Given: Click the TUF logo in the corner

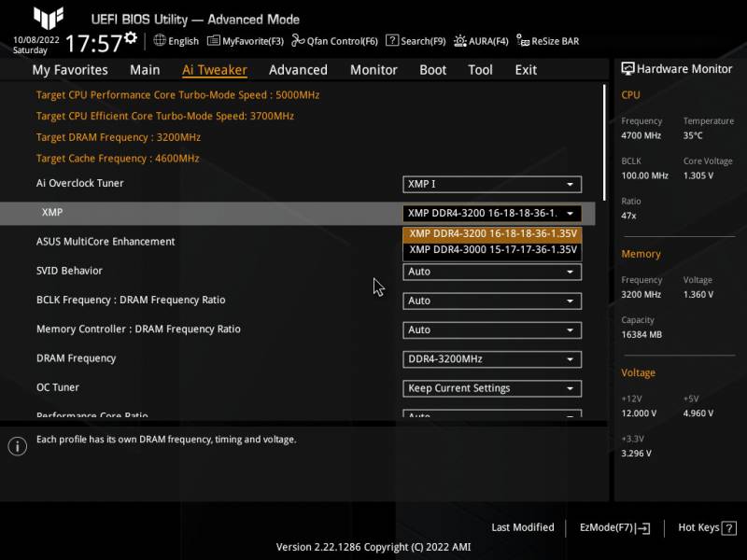Looking at the screenshot, I should pos(49,18).
